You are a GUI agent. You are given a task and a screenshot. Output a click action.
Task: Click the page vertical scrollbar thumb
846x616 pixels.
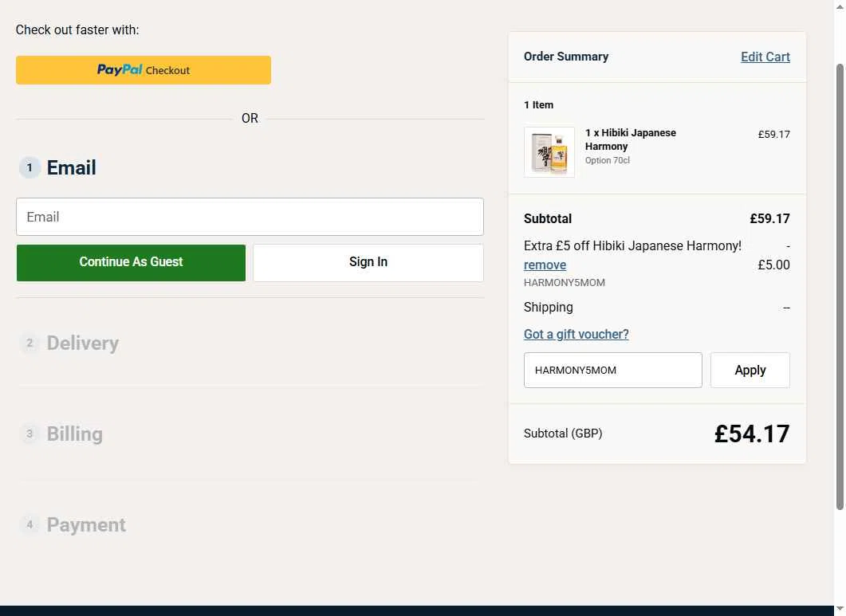(840, 286)
